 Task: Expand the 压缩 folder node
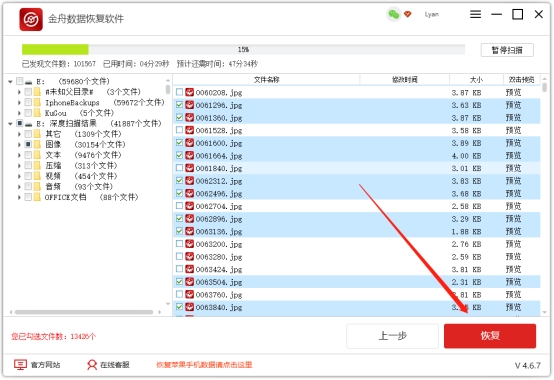tap(19, 166)
